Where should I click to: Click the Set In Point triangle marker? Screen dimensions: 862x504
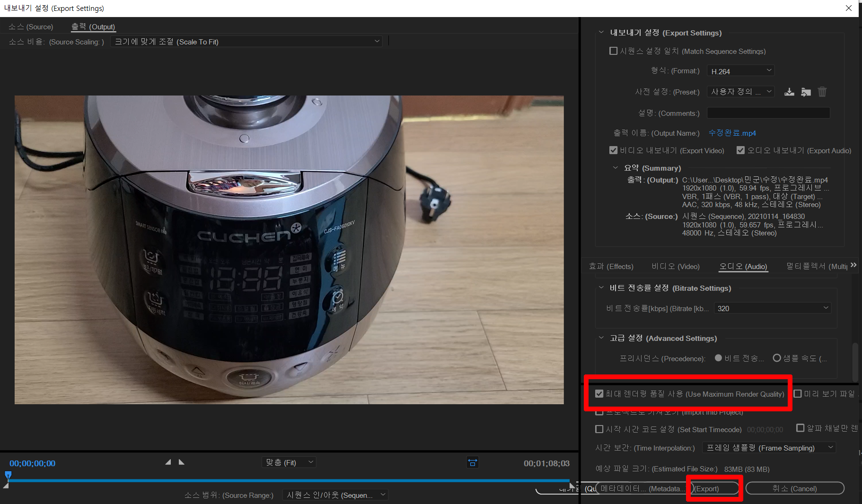tap(168, 462)
